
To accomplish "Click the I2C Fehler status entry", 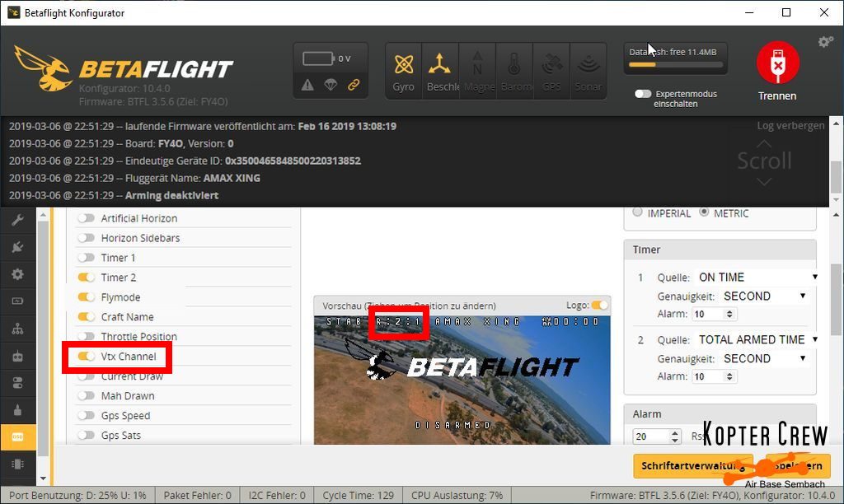I will (x=277, y=496).
